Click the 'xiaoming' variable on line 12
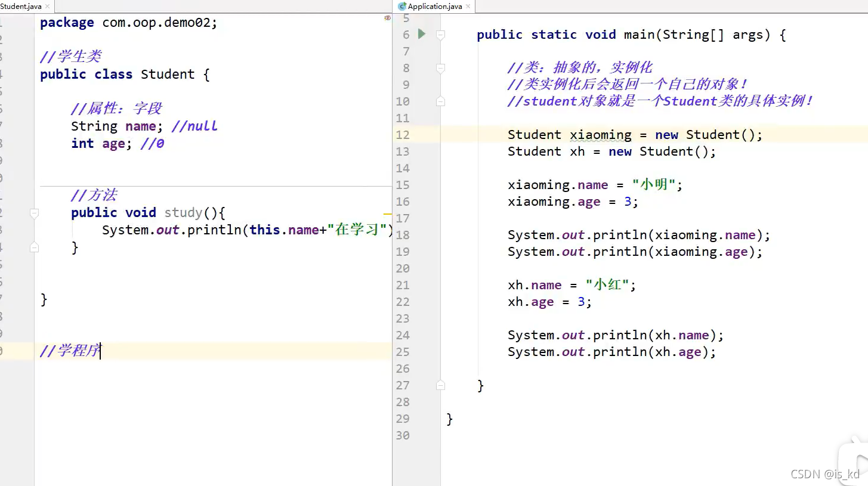 pos(600,135)
